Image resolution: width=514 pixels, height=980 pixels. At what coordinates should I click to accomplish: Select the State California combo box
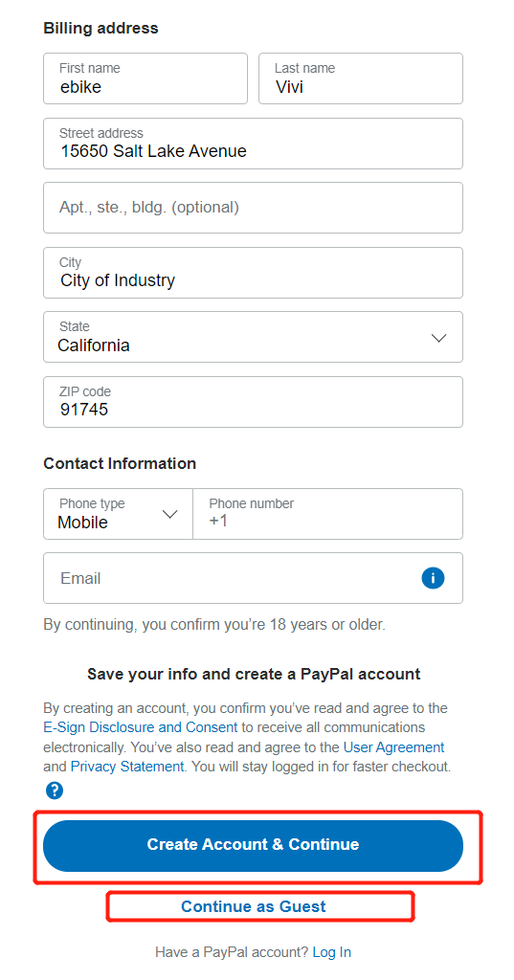point(254,337)
